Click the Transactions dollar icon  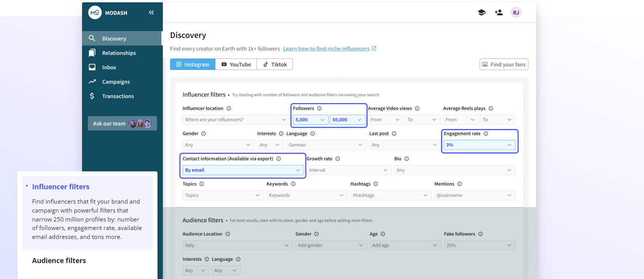point(92,96)
